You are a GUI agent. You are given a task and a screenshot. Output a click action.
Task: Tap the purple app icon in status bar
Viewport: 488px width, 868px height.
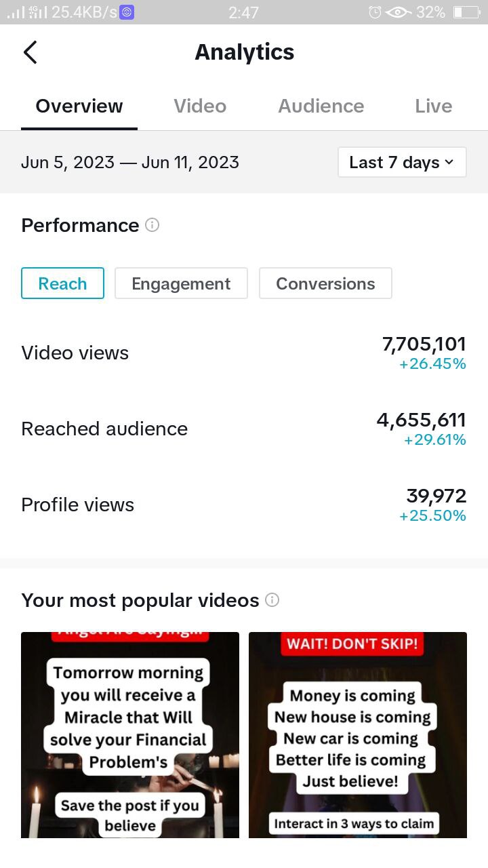(x=127, y=12)
